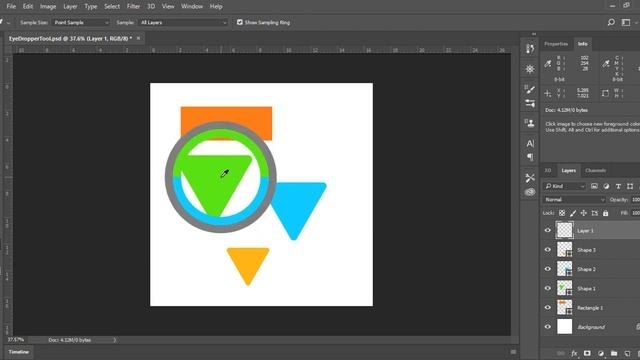Click the Shape 2 layer thumbnail

pos(564,269)
